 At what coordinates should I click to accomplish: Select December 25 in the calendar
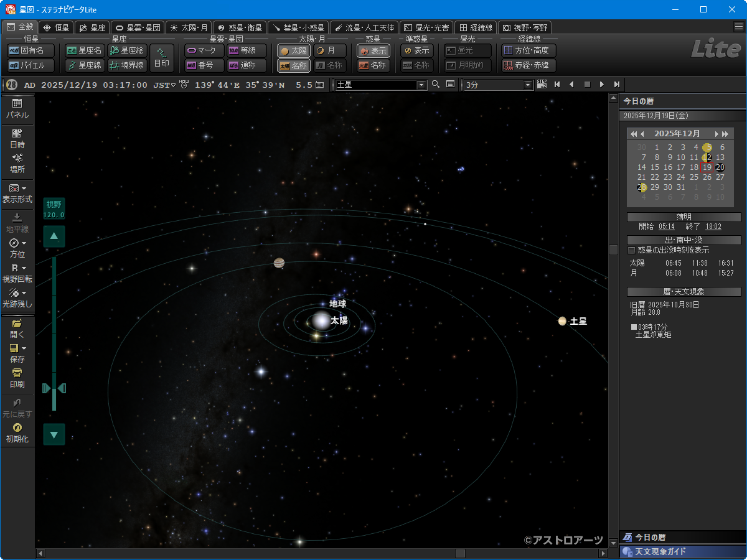point(693,177)
